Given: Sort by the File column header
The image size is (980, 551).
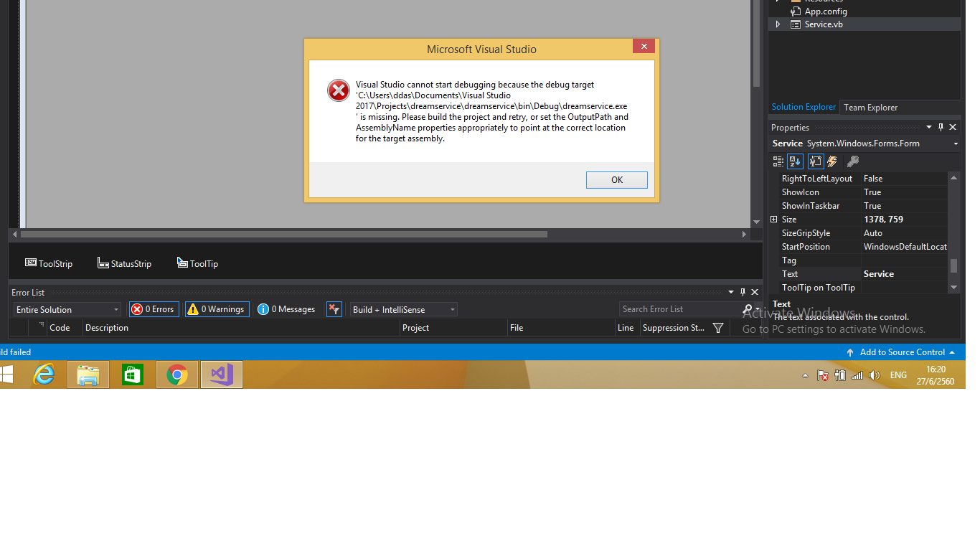Looking at the screenshot, I should click(561, 328).
